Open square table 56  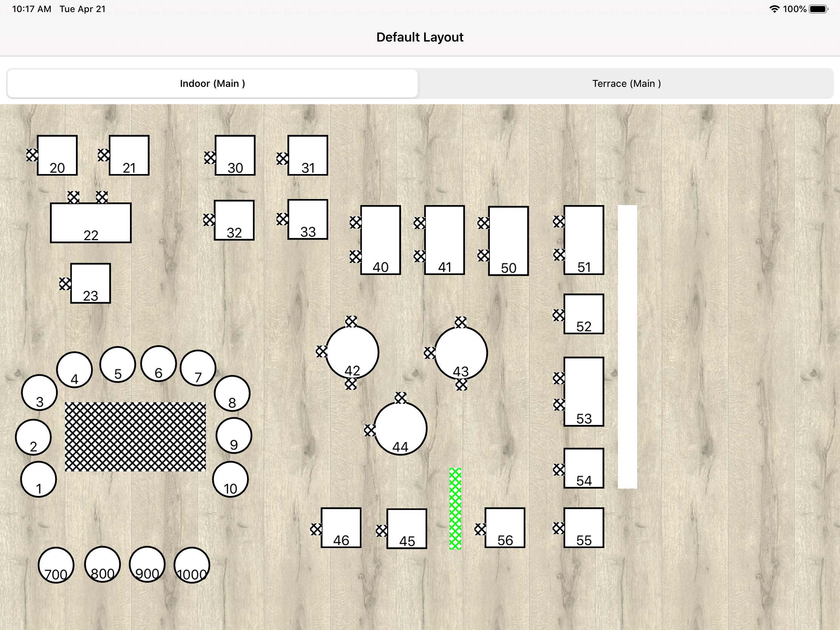pos(505,528)
